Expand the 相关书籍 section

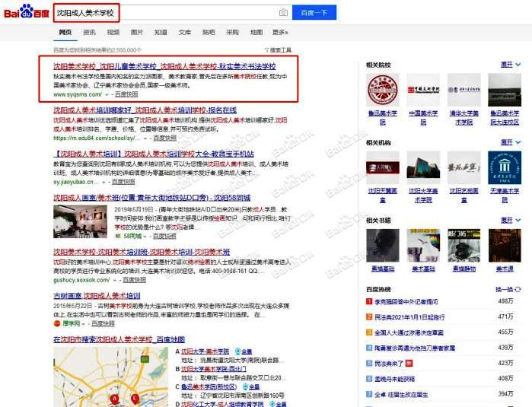point(511,220)
